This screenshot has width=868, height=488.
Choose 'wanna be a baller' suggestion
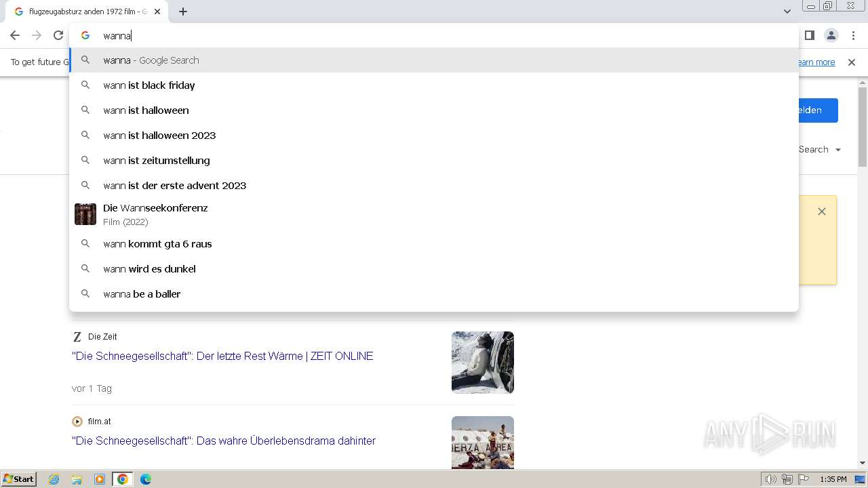point(434,294)
